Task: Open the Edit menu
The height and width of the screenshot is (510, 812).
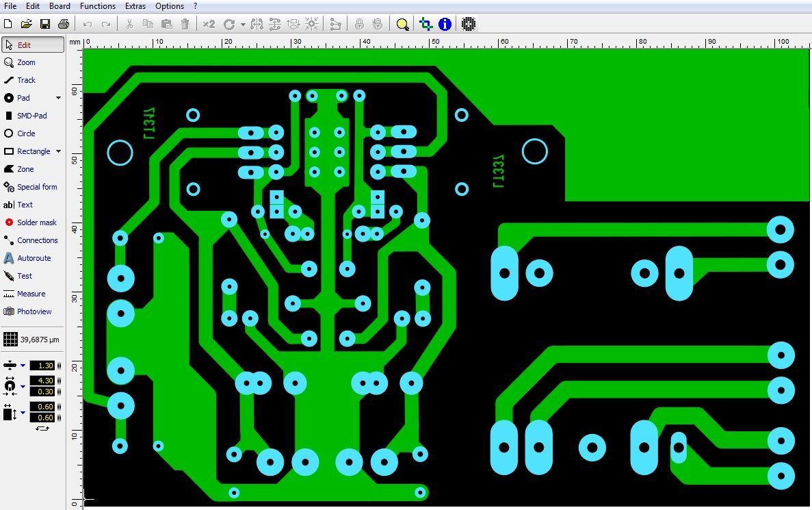Action: [x=33, y=6]
